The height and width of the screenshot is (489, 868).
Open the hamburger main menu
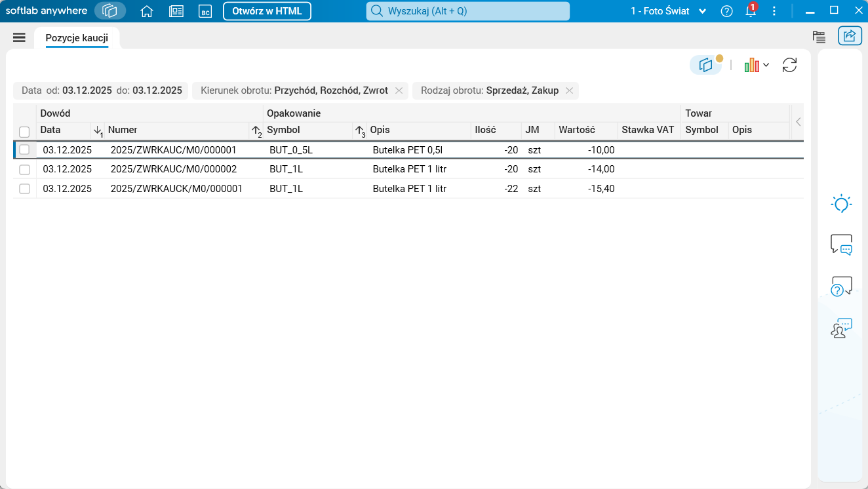[x=19, y=37]
